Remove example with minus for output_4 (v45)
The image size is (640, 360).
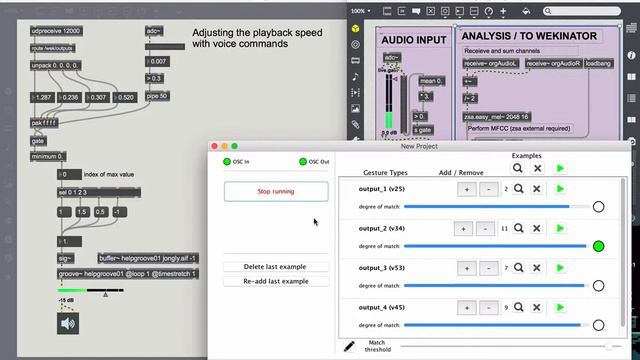tap(489, 308)
